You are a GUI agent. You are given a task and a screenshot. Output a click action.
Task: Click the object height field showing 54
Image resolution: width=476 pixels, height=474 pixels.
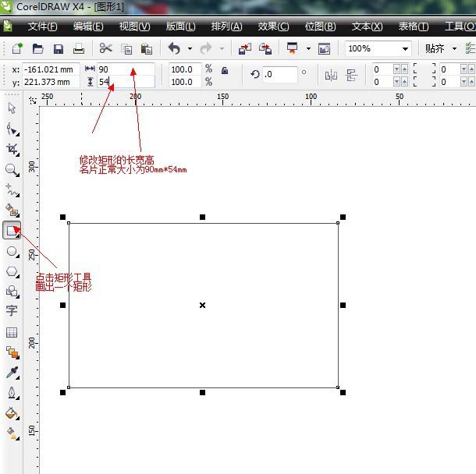pos(126,82)
